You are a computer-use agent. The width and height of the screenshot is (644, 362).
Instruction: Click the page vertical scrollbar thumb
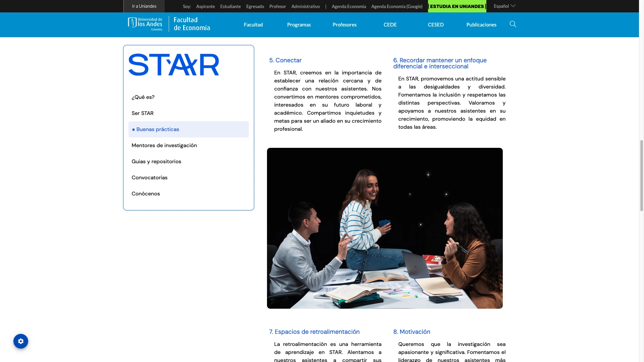click(641, 176)
